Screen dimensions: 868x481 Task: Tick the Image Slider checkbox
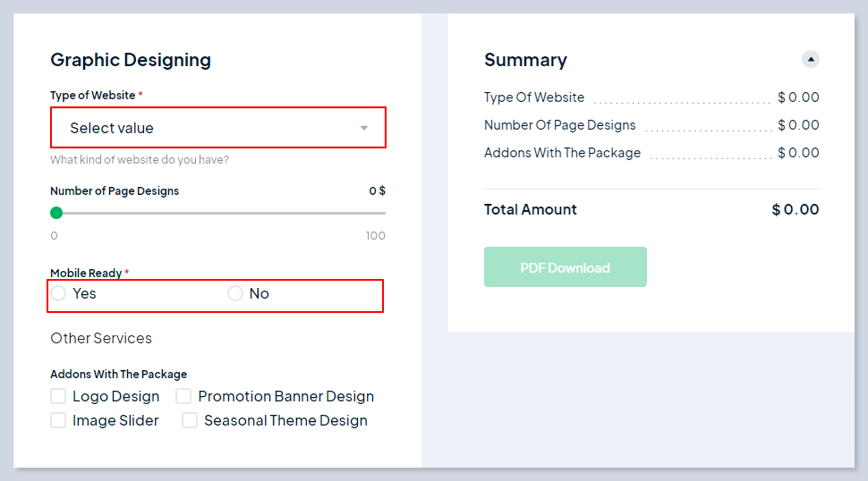click(58, 420)
